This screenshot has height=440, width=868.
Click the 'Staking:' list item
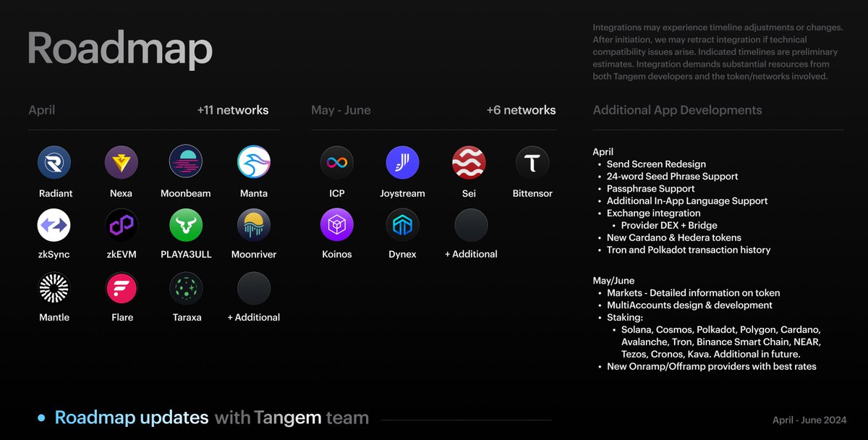tap(625, 318)
